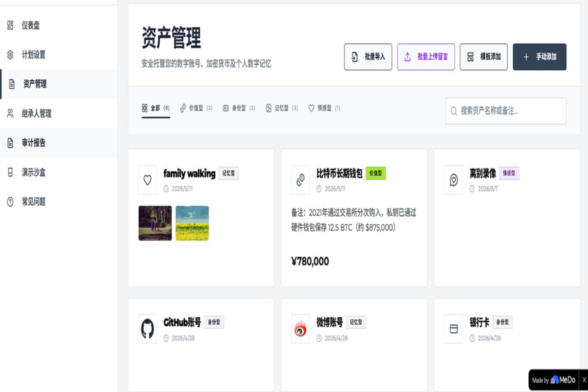Click the ¥780,000 value
Screen dimensions: 588x392
click(310, 261)
